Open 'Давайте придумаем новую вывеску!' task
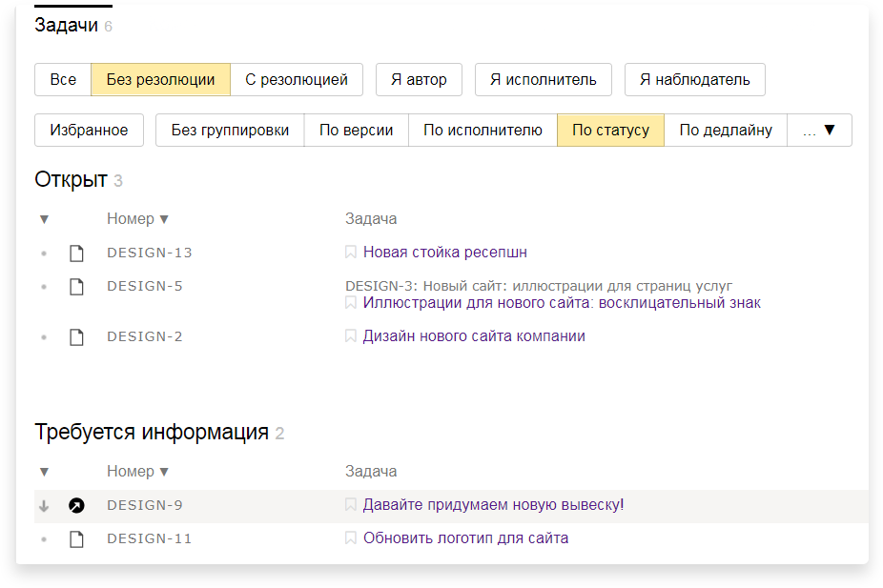The width and height of the screenshot is (883, 588). 493,504
